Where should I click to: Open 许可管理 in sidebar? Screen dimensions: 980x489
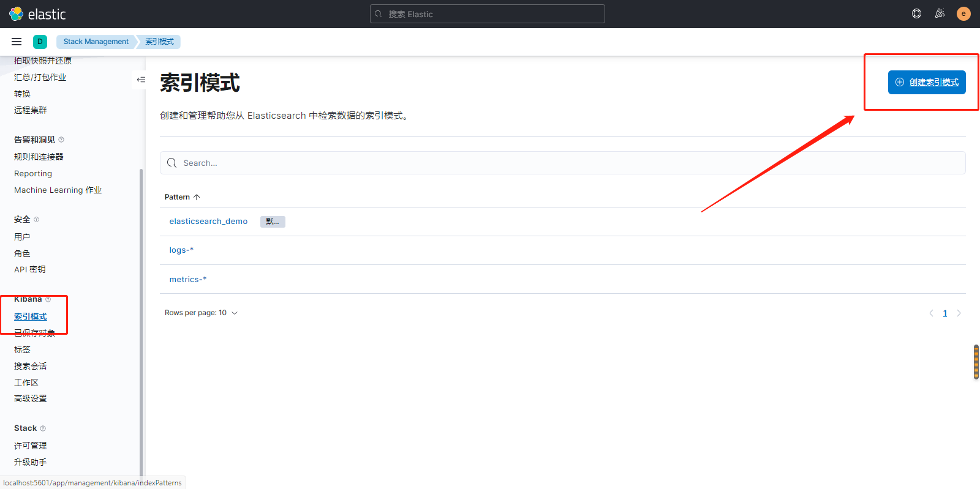pos(31,446)
